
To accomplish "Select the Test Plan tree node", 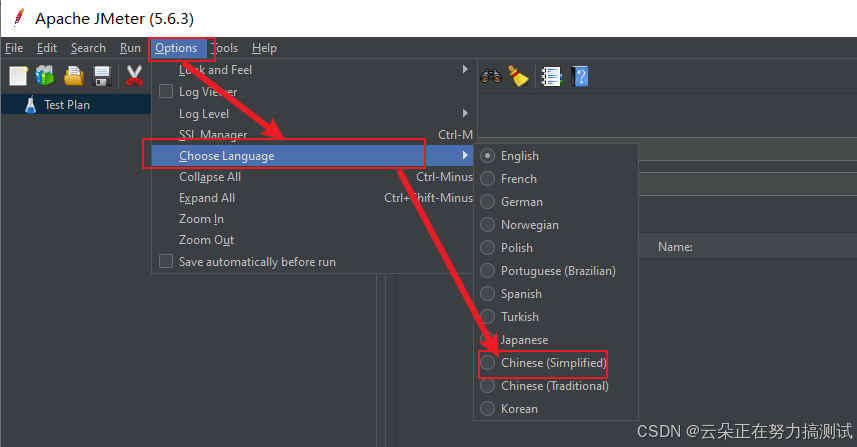I will click(x=67, y=104).
